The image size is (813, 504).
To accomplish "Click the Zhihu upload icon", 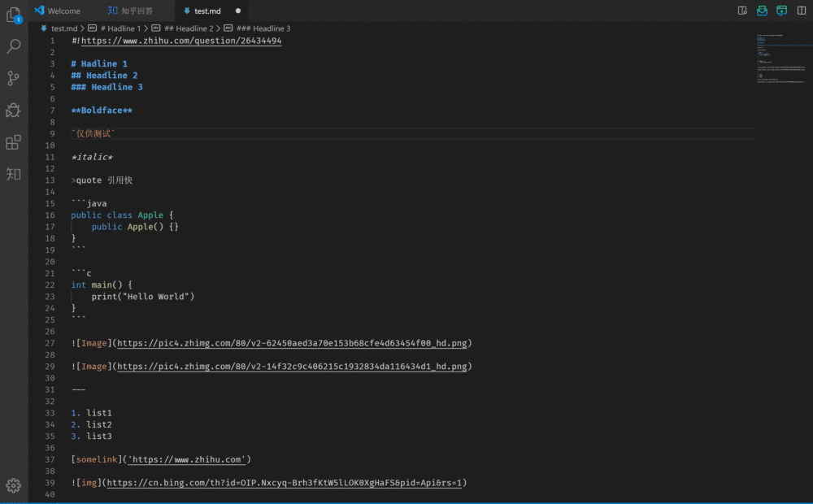I will coord(781,11).
